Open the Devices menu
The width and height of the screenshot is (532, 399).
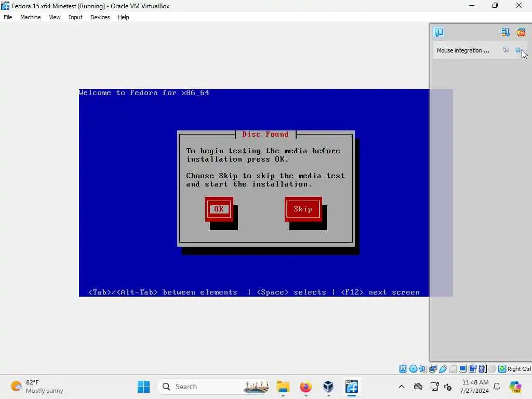tap(100, 17)
